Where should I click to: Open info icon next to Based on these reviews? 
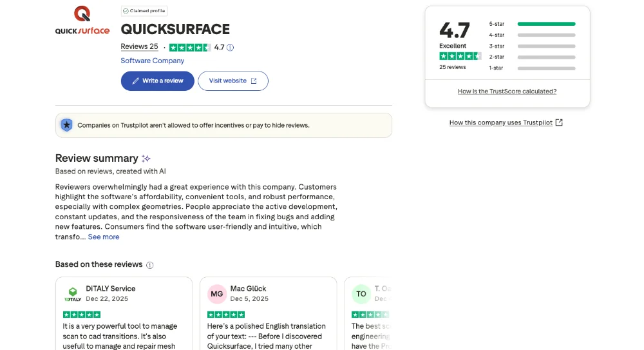click(x=150, y=265)
